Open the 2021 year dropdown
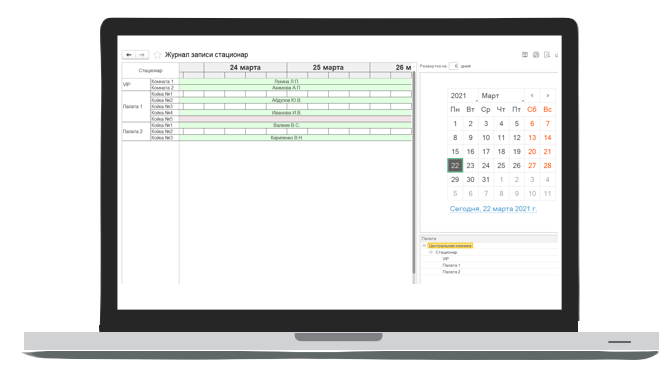The width and height of the screenshot is (667, 374). click(x=463, y=96)
